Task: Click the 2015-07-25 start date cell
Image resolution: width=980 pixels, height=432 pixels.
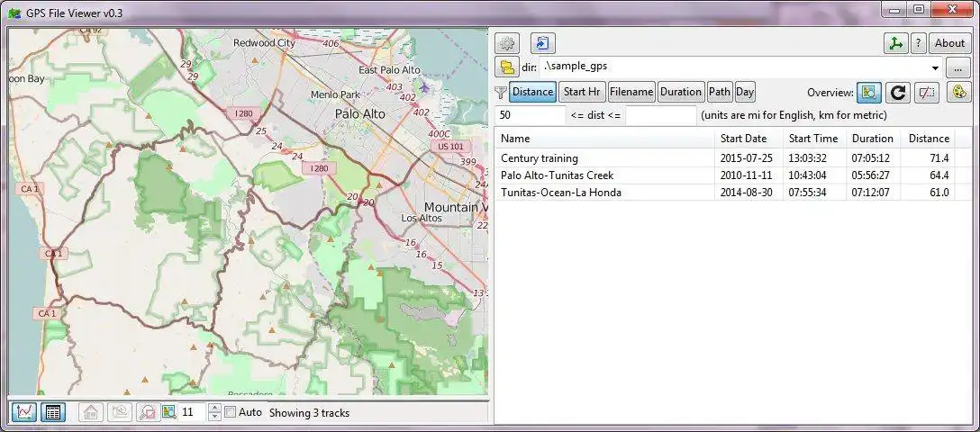Action: [746, 158]
